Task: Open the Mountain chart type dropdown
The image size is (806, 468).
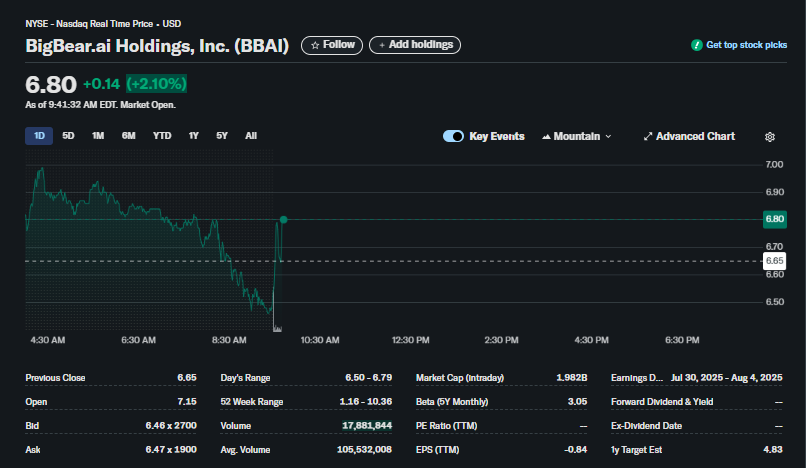Action: [577, 136]
